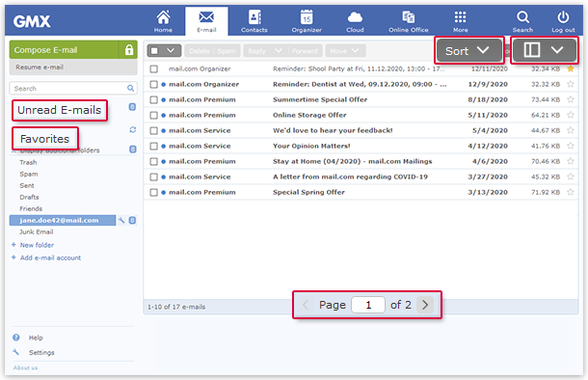Check the Your Opinion Matters email
This screenshot has width=588, height=380.
(x=154, y=146)
